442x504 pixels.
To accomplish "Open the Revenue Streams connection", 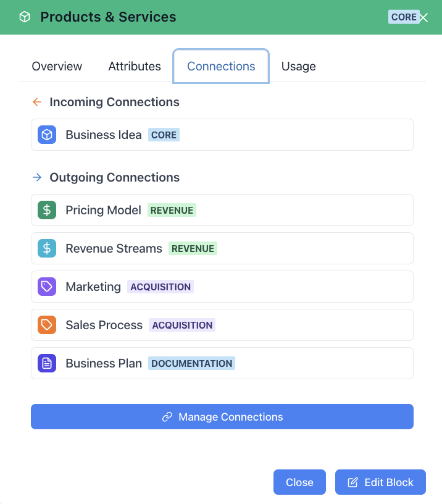I will pos(222,248).
